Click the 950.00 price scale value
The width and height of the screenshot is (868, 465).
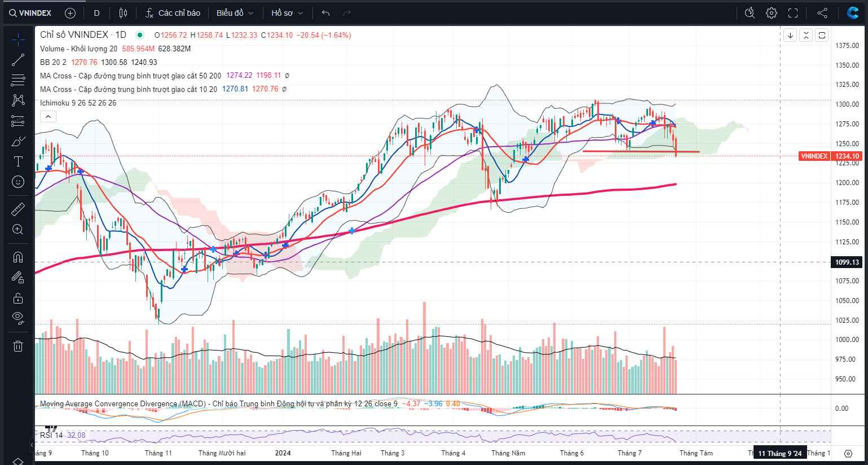click(x=847, y=379)
